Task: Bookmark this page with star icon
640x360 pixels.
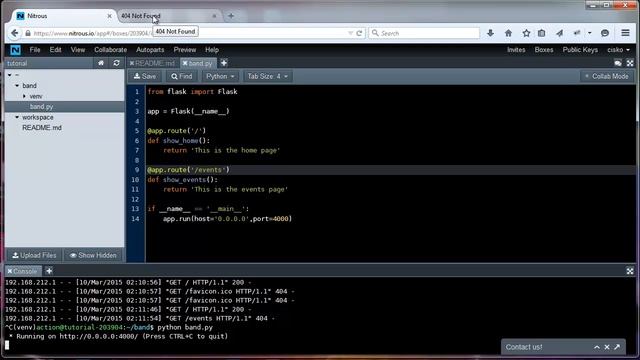Action: [526, 33]
